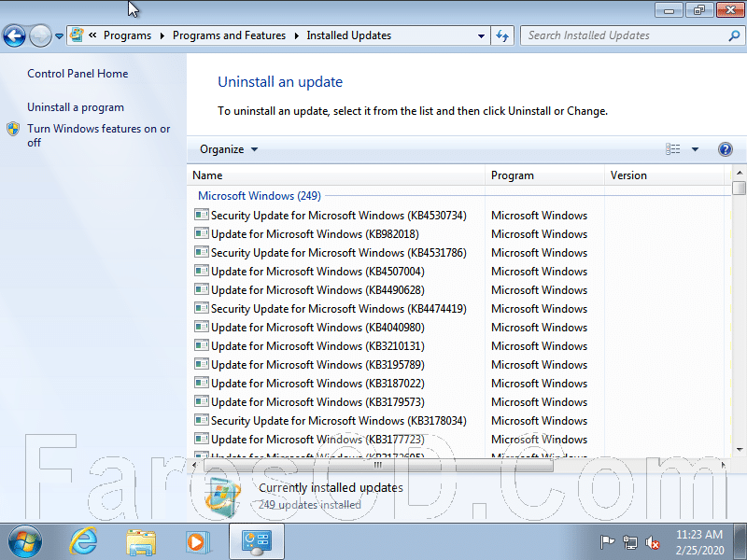The width and height of the screenshot is (747, 560).
Task: Open address bar history dropdown
Action: pos(481,36)
